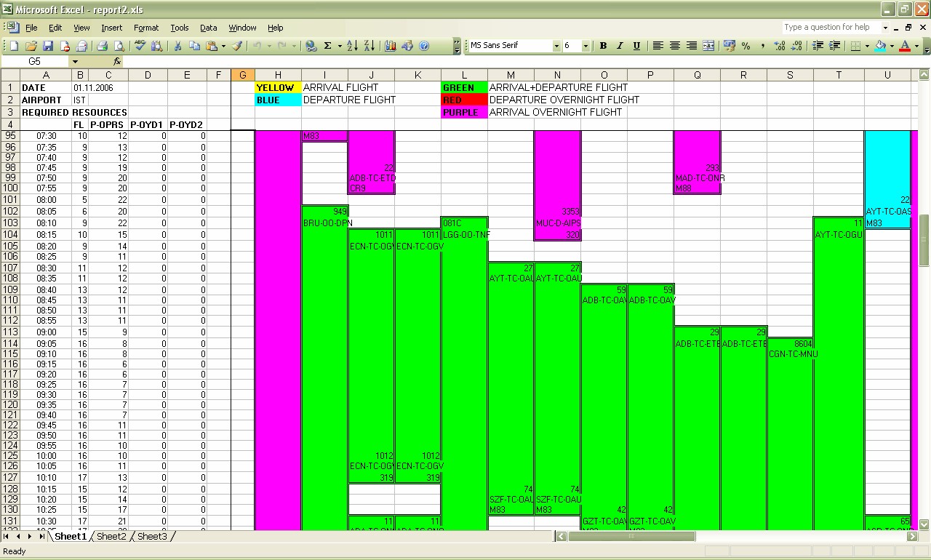This screenshot has height=560, width=931.
Task: Select row 113 header
Action: tap(10, 332)
